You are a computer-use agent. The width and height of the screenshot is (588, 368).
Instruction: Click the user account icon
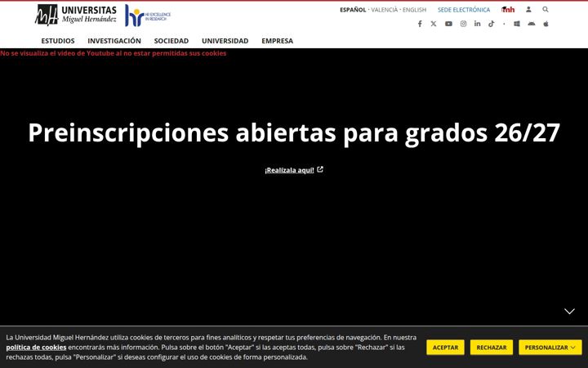[x=528, y=9]
